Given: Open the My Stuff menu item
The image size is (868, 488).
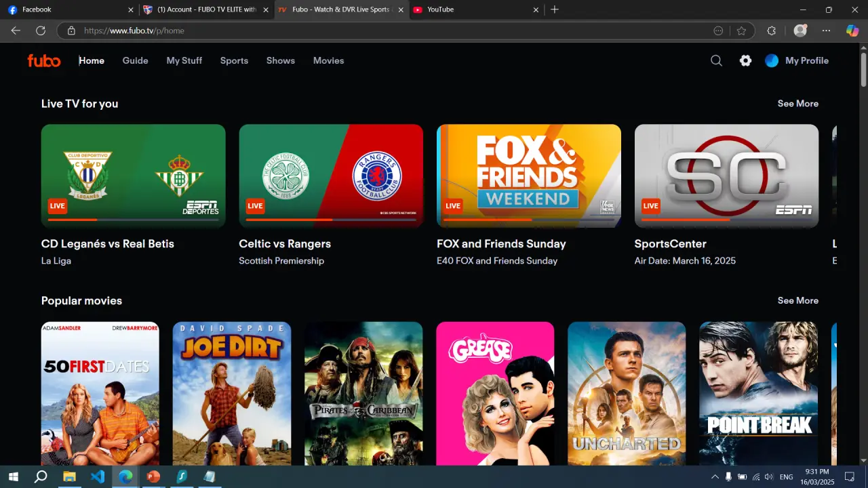Looking at the screenshot, I should [184, 61].
